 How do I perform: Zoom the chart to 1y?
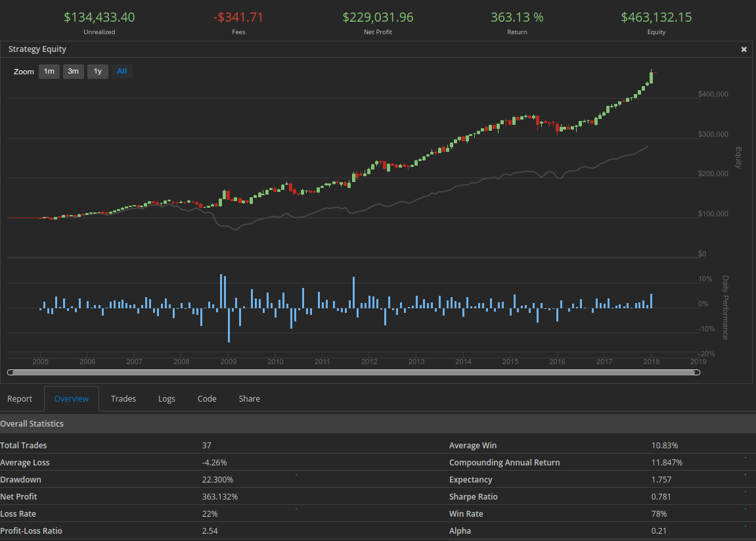tap(98, 72)
